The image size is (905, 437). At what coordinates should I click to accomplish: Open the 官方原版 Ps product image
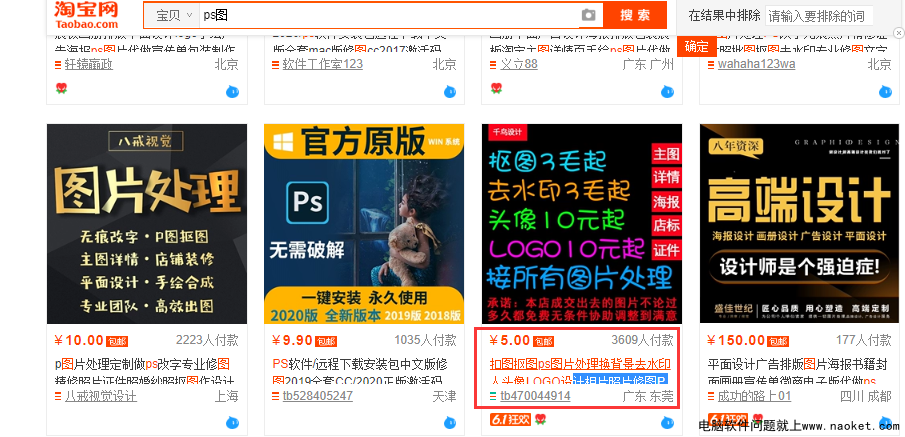click(364, 223)
